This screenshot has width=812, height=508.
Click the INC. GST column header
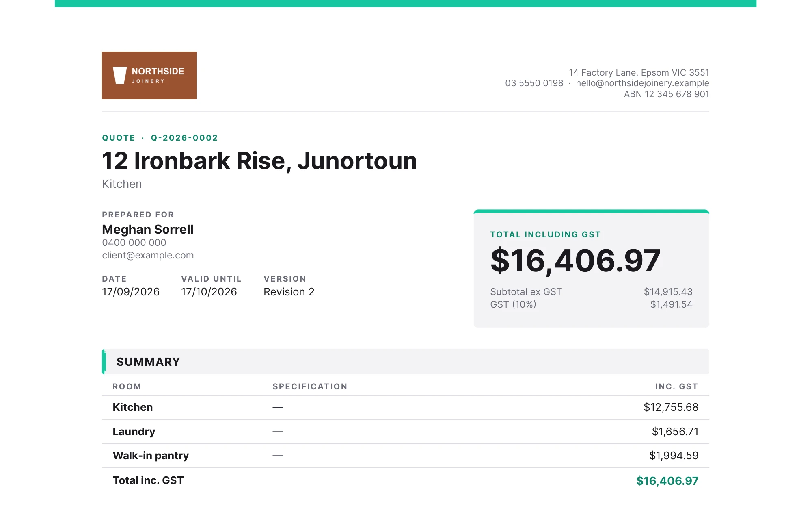point(677,386)
